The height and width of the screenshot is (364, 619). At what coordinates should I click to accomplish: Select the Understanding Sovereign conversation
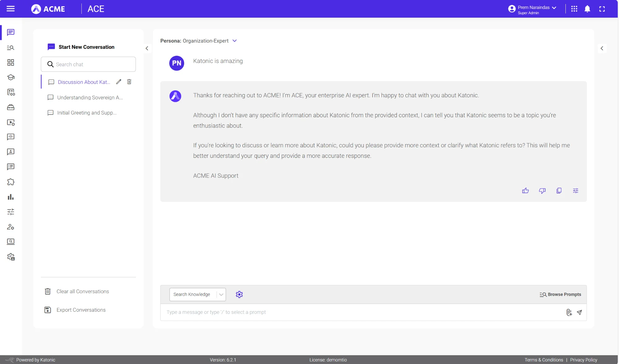(89, 97)
